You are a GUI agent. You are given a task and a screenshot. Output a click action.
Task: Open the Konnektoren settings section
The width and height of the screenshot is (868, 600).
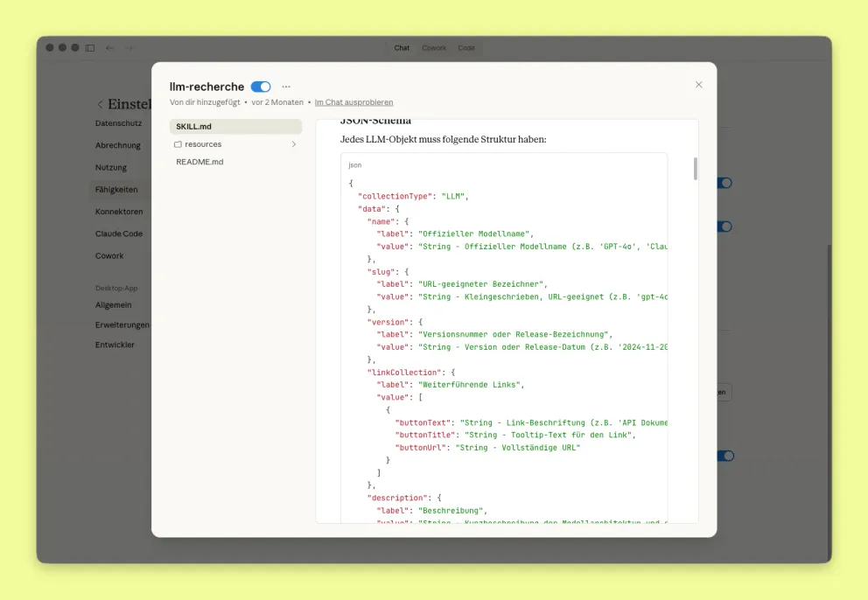[119, 212]
